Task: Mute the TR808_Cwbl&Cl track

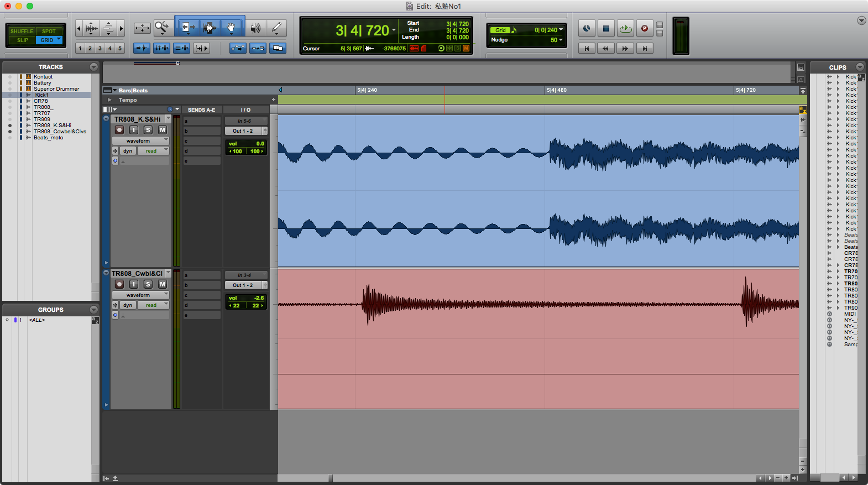Action: [x=162, y=284]
